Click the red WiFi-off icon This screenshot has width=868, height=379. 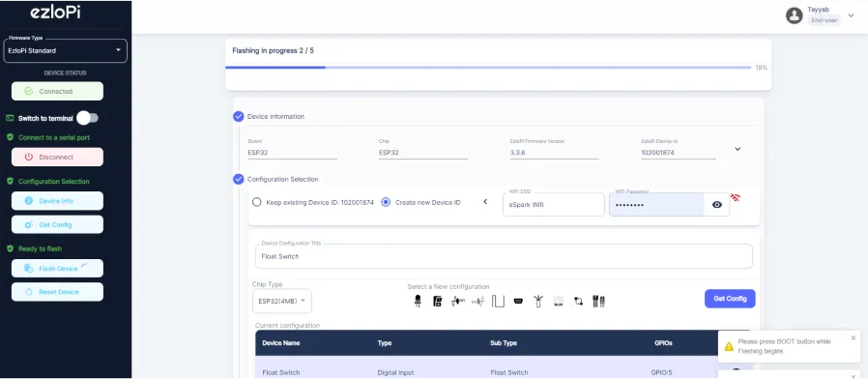(736, 197)
